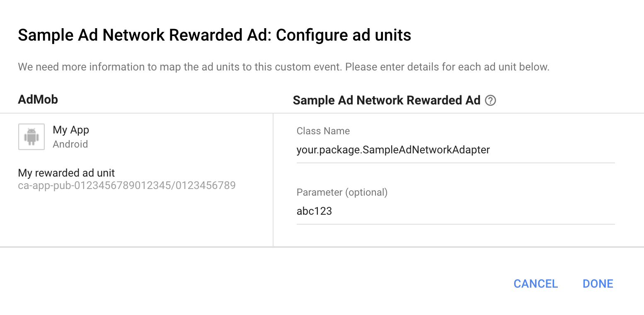
Task: Click the Android robot app icon
Action: (x=31, y=137)
